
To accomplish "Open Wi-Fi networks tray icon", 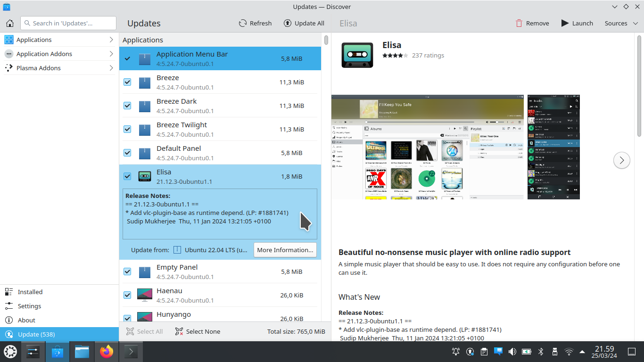I will point(570,352).
